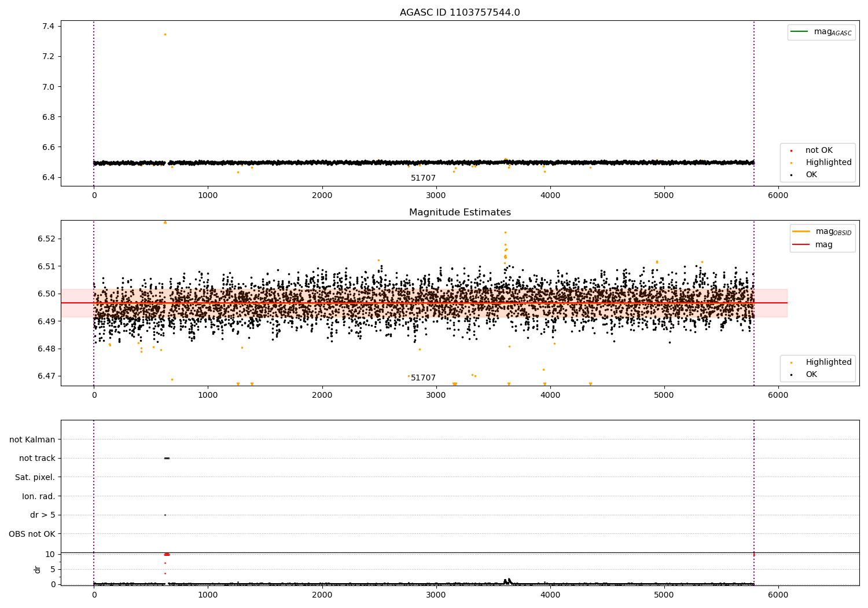Viewport: 868px width, 608px height.
Task: Click the 3000 x-axis tick in bottom panel
Action: point(436,595)
